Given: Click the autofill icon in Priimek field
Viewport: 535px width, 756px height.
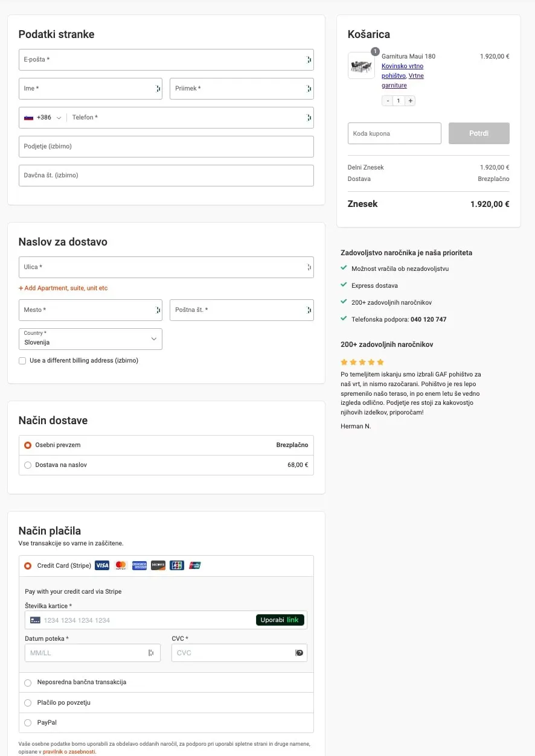Looking at the screenshot, I should click(x=309, y=89).
